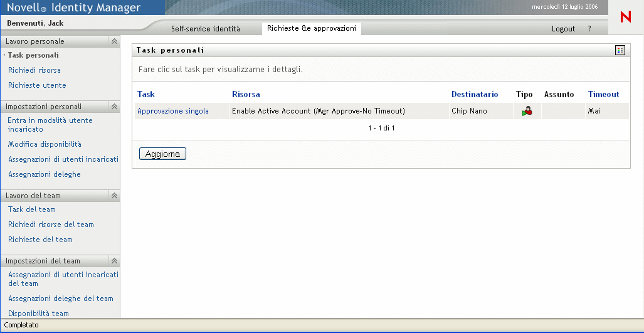Click the Completato status bar text
644x333 pixels.
point(21,325)
